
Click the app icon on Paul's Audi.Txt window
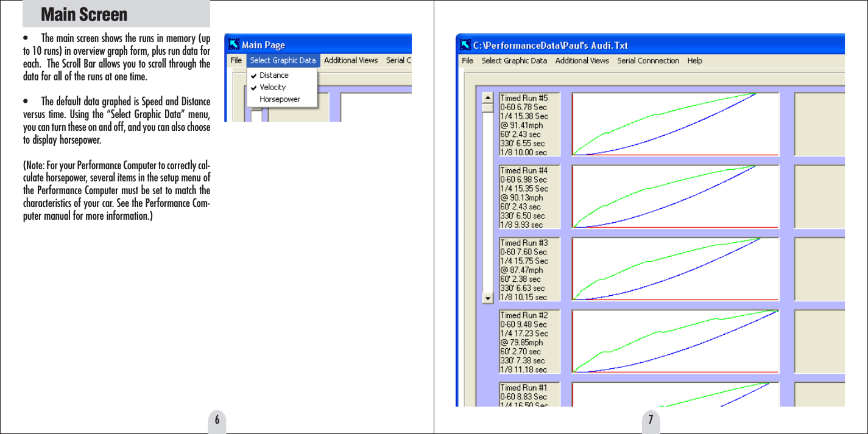pos(465,45)
